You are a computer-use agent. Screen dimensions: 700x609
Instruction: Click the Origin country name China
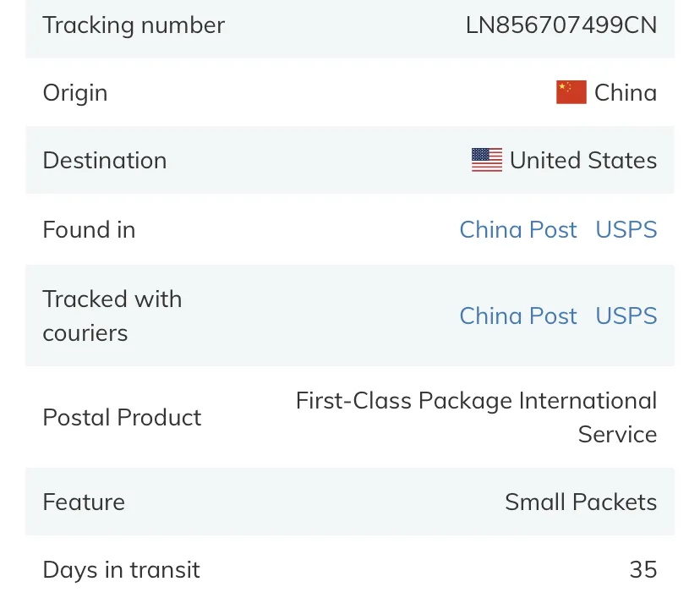pos(626,93)
